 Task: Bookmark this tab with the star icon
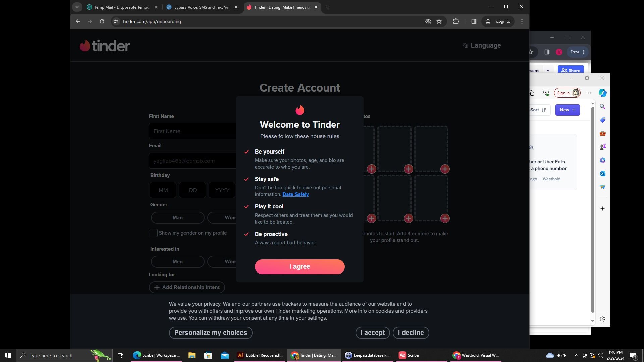[x=439, y=21]
